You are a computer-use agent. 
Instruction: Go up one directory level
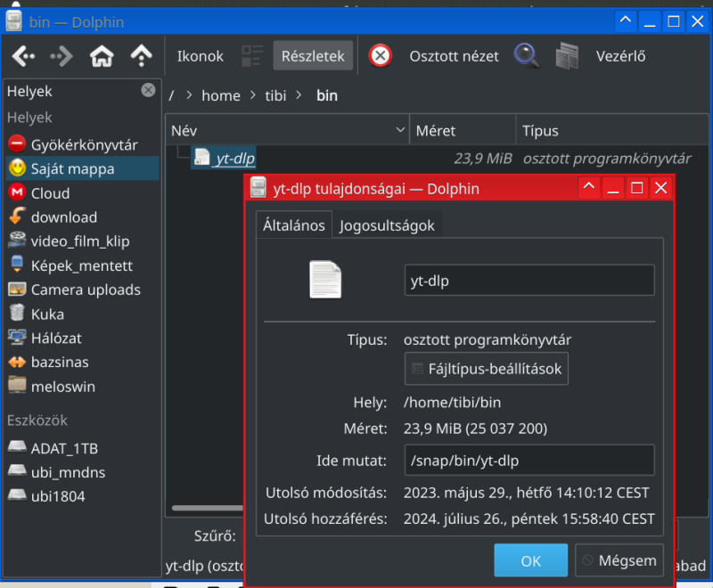click(142, 56)
